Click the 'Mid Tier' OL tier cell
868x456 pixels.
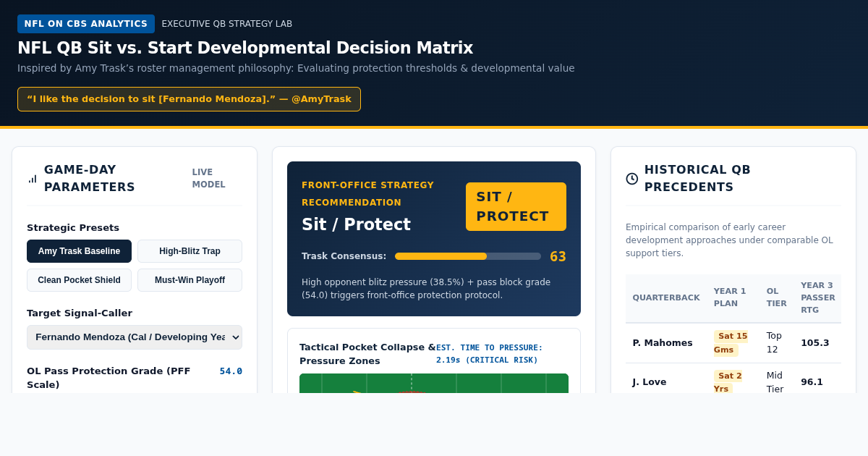coord(775,382)
